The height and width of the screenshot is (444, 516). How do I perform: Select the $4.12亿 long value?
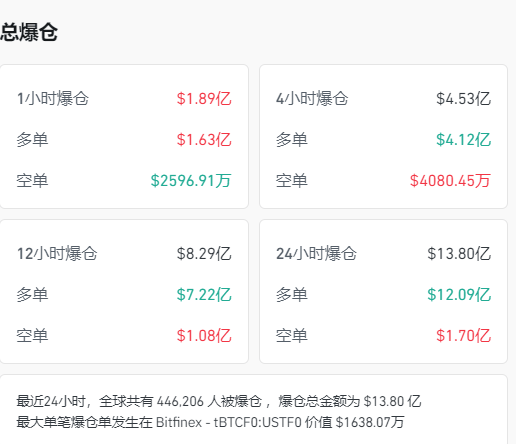pyautogui.click(x=463, y=140)
